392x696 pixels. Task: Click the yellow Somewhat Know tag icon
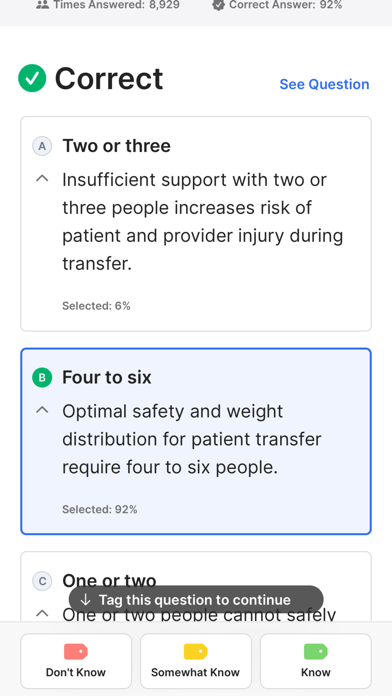pos(196,652)
